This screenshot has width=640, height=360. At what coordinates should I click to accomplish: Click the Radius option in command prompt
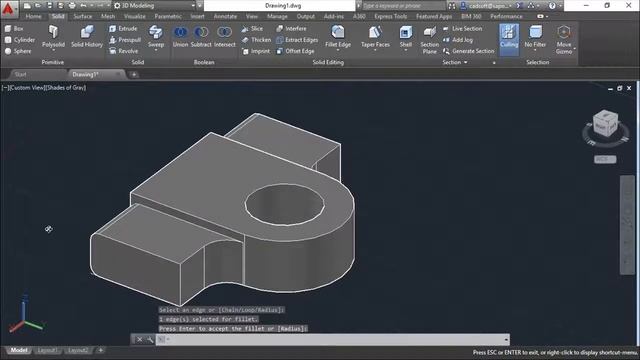(292, 329)
